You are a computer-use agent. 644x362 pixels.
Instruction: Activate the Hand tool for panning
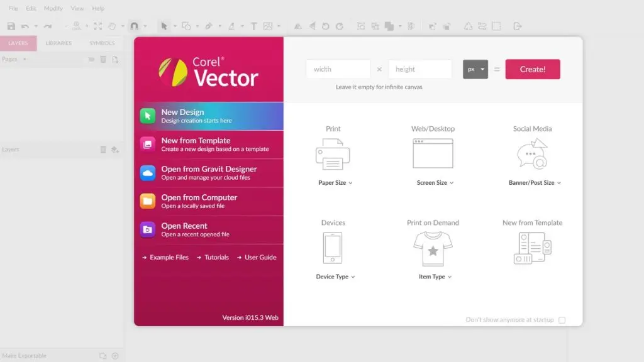coord(113,26)
